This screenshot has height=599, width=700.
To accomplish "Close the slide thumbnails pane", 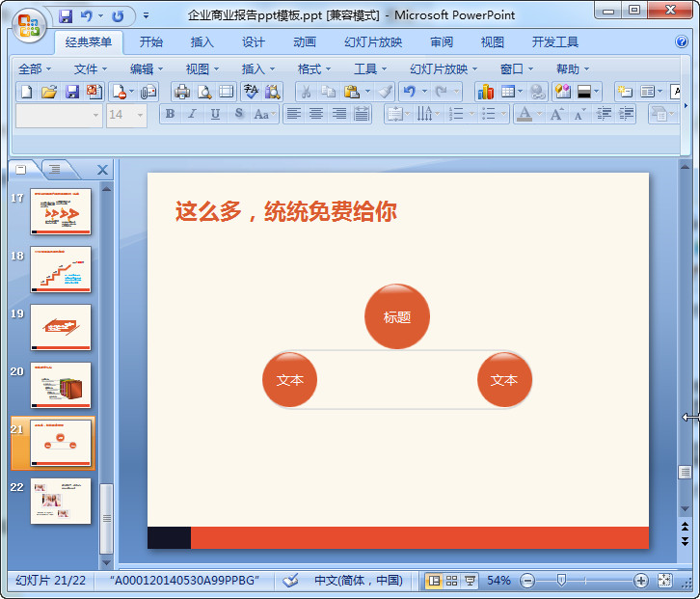I will click(x=102, y=170).
